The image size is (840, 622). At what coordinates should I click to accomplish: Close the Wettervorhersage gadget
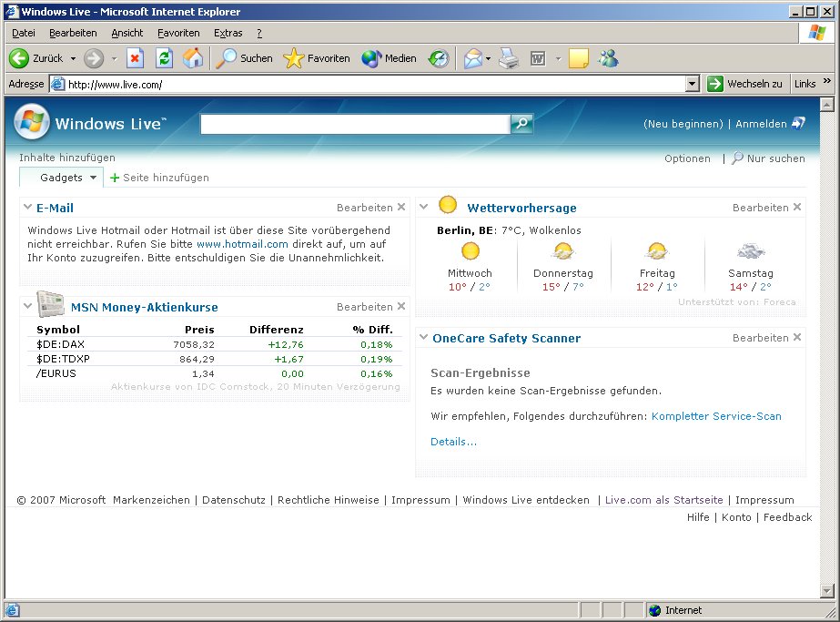(x=797, y=207)
